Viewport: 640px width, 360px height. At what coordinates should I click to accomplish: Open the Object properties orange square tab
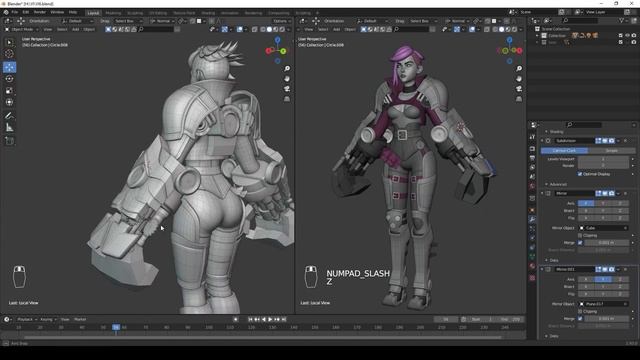click(x=532, y=210)
